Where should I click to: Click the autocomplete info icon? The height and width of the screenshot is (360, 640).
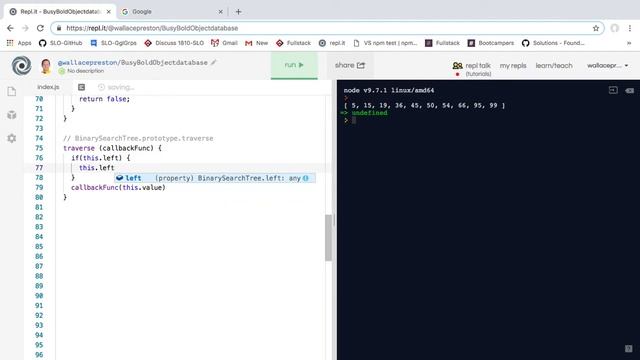pos(306,178)
